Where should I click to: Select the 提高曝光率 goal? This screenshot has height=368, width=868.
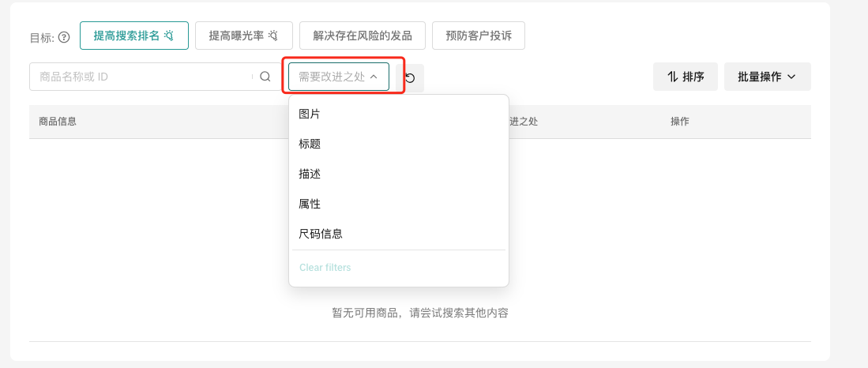pos(243,36)
